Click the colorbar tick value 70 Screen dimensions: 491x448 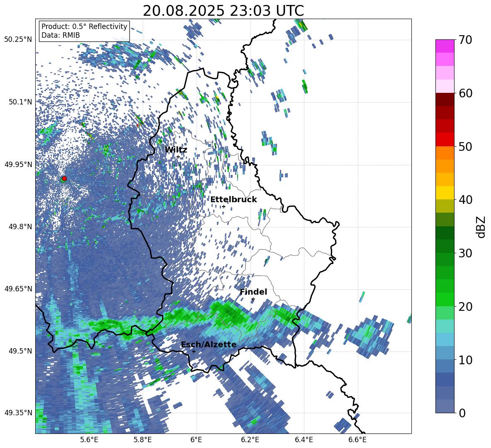point(465,40)
